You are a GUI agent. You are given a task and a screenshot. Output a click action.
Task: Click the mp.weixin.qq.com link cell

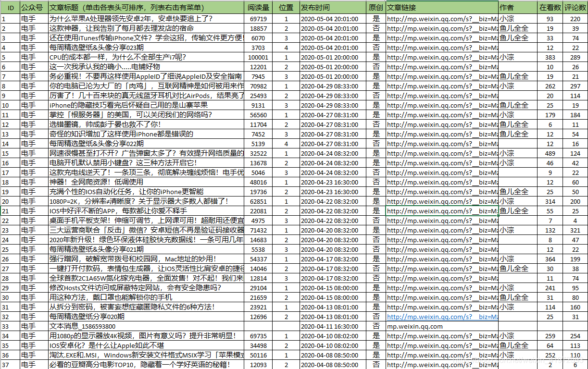414,326
